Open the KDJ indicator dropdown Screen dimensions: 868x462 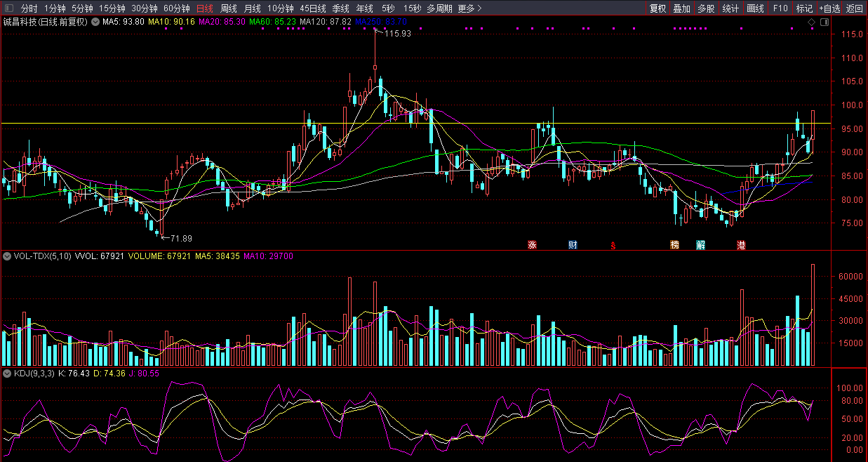pyautogui.click(x=7, y=373)
